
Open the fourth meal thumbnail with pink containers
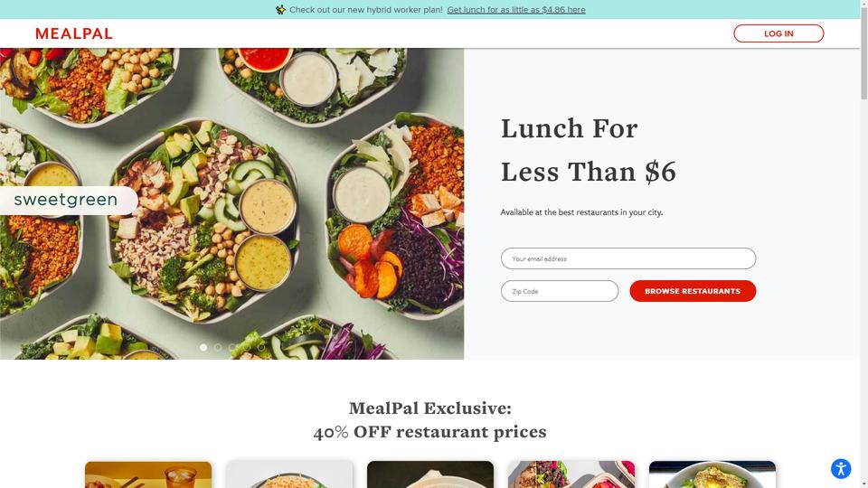(x=571, y=474)
